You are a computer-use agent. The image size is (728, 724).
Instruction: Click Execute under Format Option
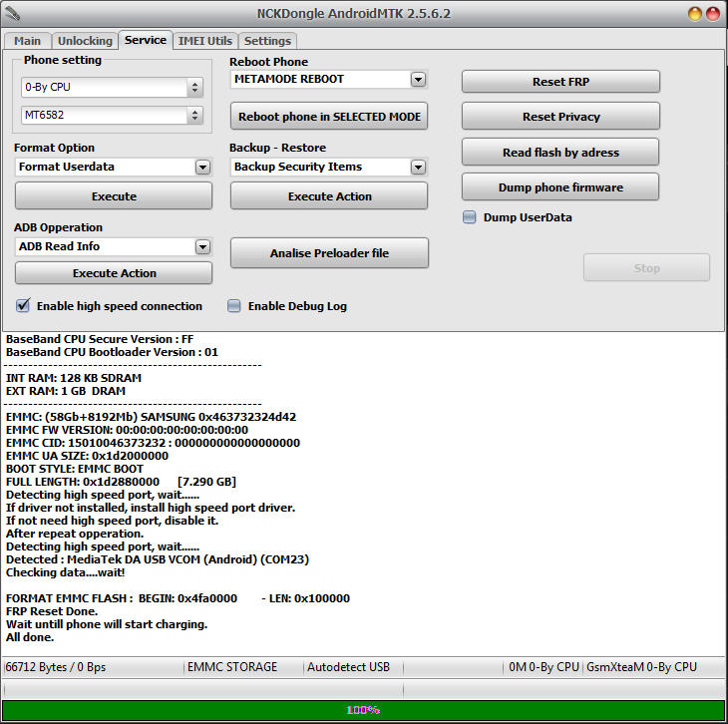coord(114,196)
